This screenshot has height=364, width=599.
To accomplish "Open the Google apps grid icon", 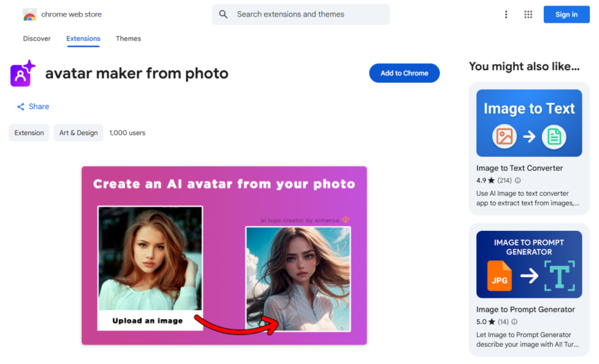I will [x=528, y=14].
